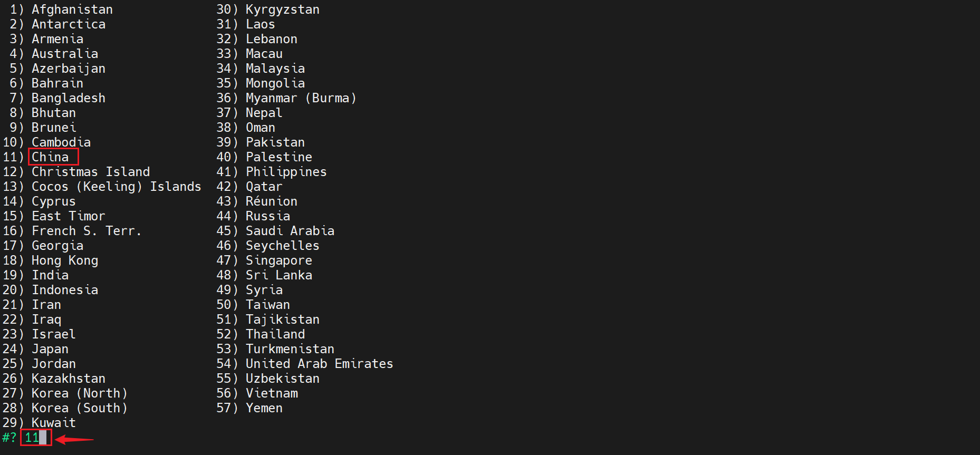This screenshot has width=980, height=455.
Task: Click the Korea (North) option
Action: pos(79,393)
